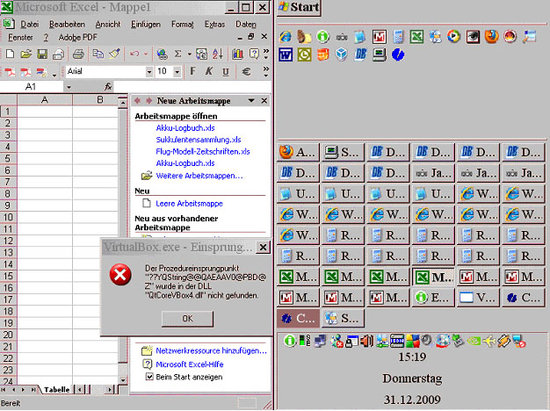Expand formatting toolbar options chevron
550x411 pixels.
(x=266, y=71)
